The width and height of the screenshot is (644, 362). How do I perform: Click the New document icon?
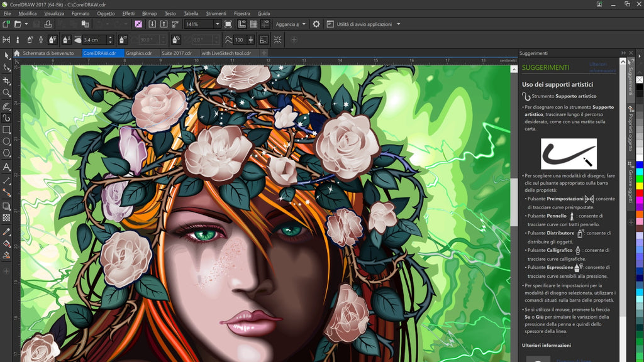[x=6, y=25]
